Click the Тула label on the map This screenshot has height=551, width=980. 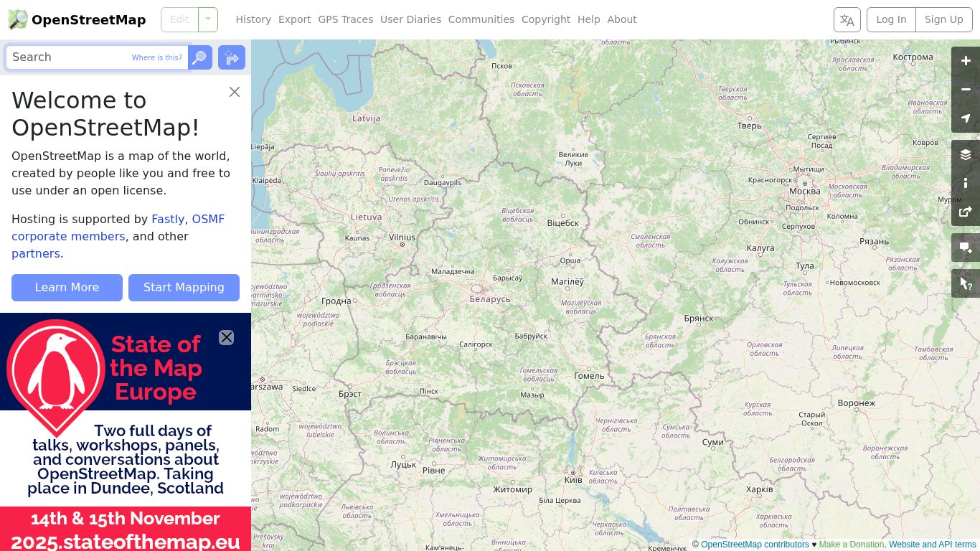805,266
